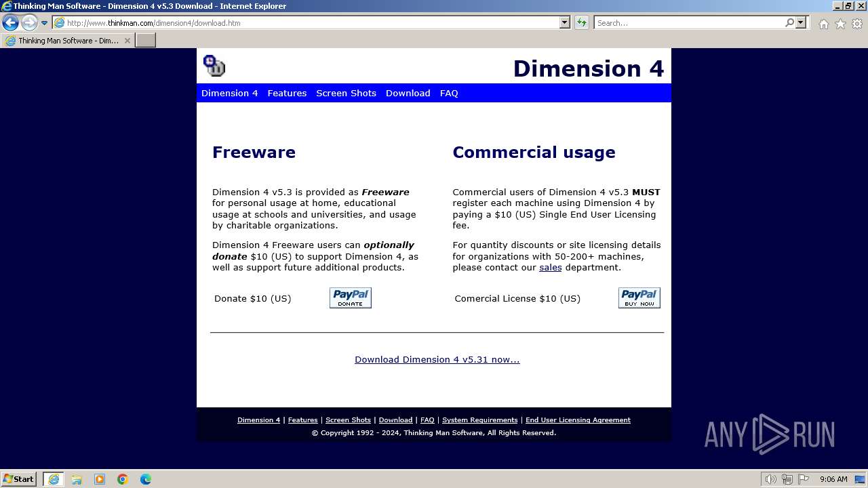Click the volume speaker tray icon
This screenshot has height=488, width=868.
click(x=770, y=479)
